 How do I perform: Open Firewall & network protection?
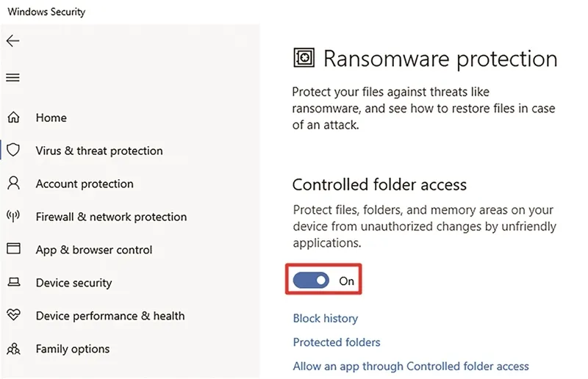click(111, 217)
